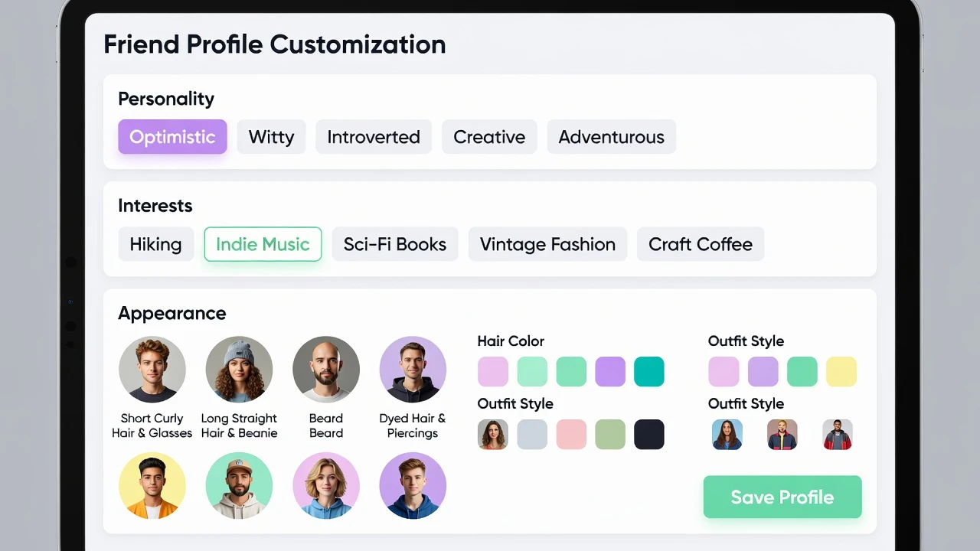Image resolution: width=980 pixels, height=551 pixels.
Task: Select outfit thumbnail of woman on gray background
Action: point(493,434)
